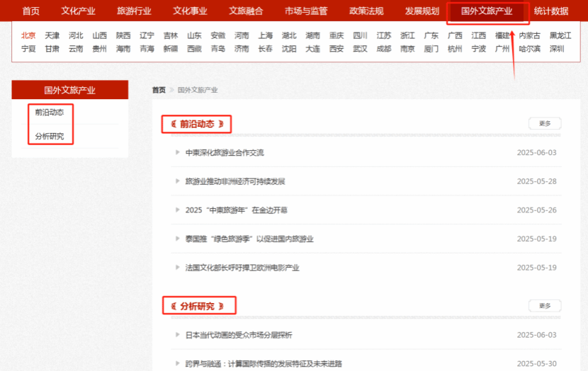Open the 国外文旅产业 navigation tab

(486, 11)
